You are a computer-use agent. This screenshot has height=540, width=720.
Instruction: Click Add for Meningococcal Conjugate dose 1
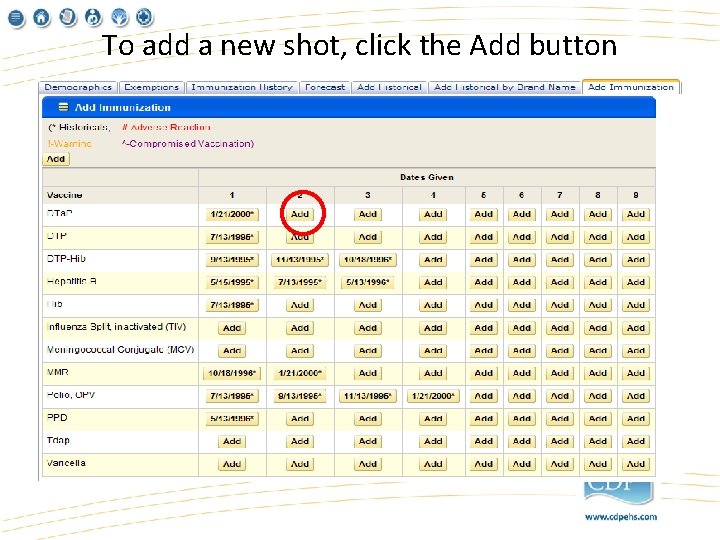click(232, 350)
